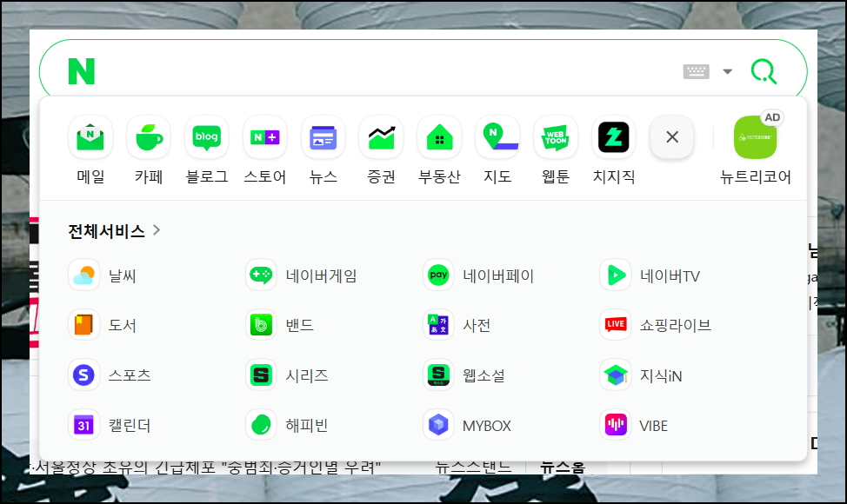This screenshot has width=847, height=504.
Task: Click the 도서 text label
Action: point(122,325)
